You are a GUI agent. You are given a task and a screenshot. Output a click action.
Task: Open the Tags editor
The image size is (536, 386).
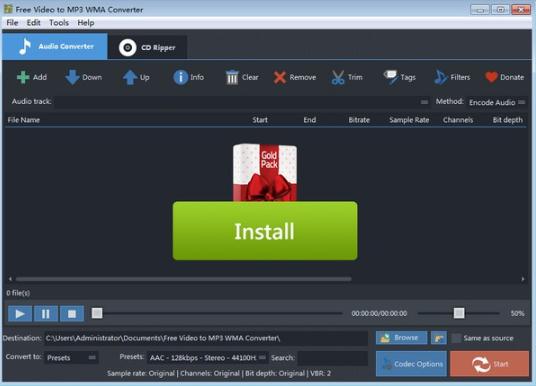click(x=399, y=77)
